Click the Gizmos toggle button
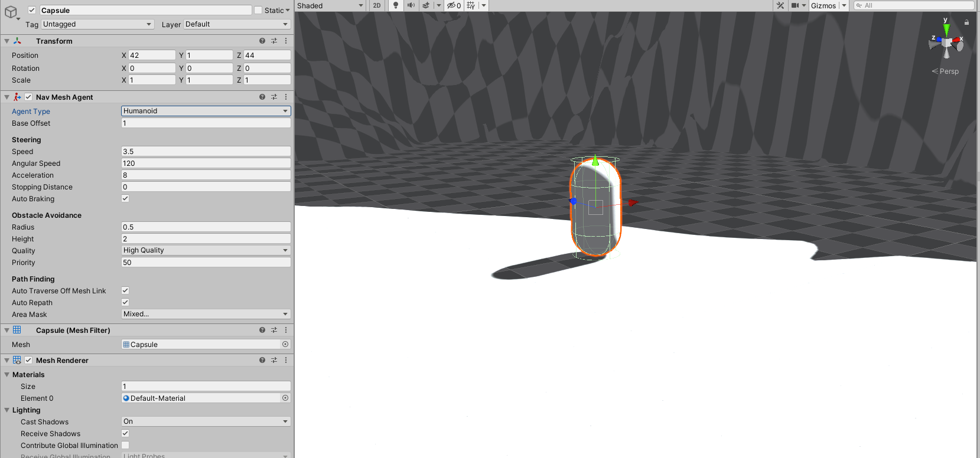 (x=823, y=5)
